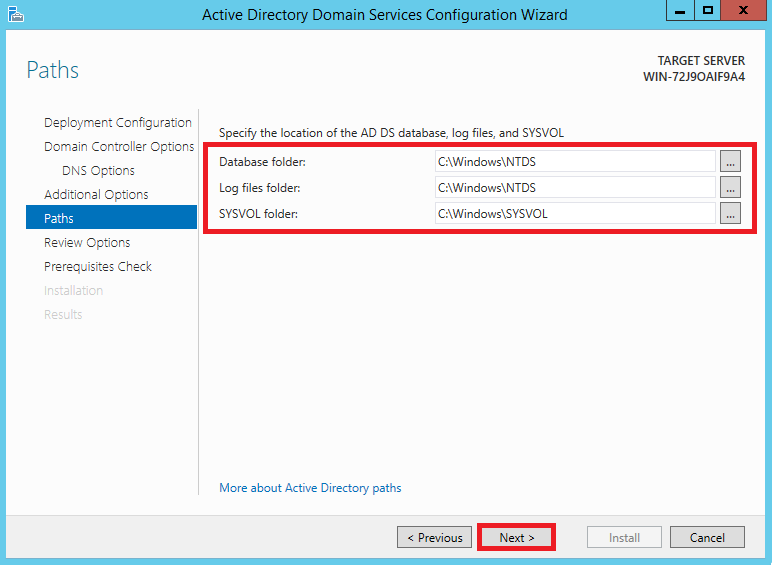Viewport: 772px width, 565px height.
Task: Browse for the SYSVOL folder location
Action: pyautogui.click(x=730, y=214)
